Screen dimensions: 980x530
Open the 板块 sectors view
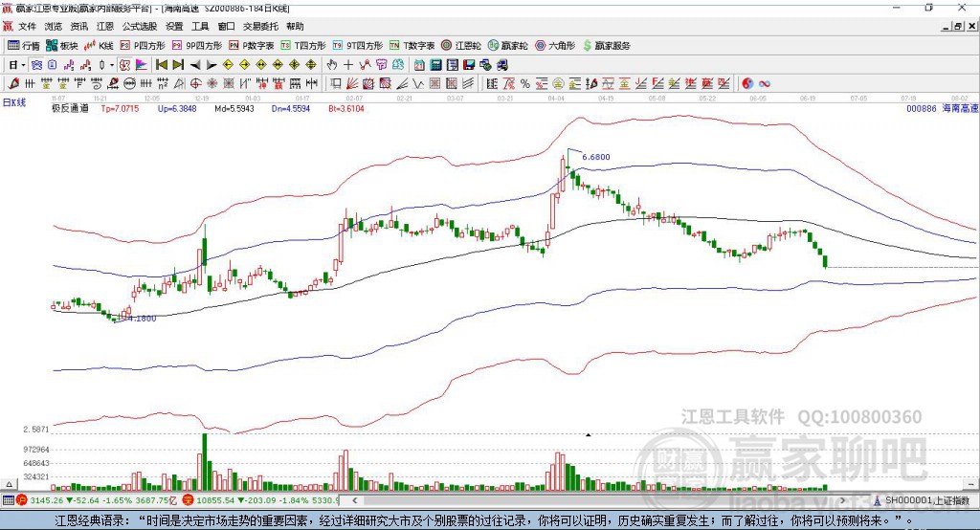click(61, 46)
